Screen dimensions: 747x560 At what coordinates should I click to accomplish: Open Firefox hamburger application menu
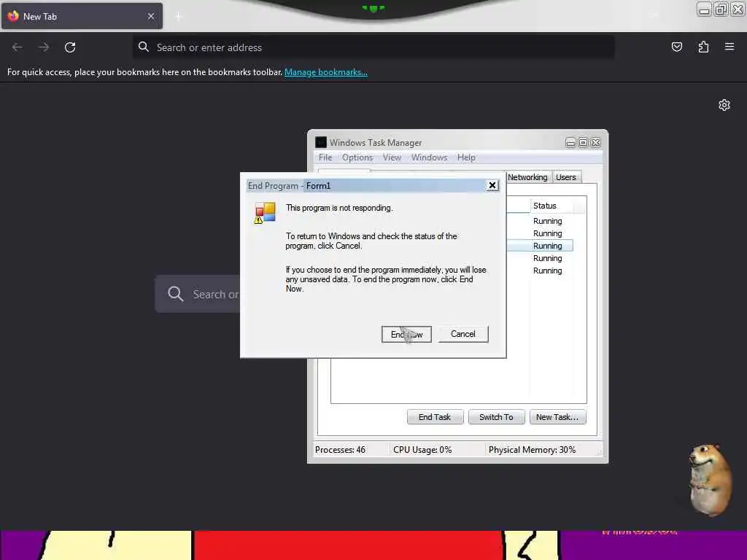coord(729,47)
